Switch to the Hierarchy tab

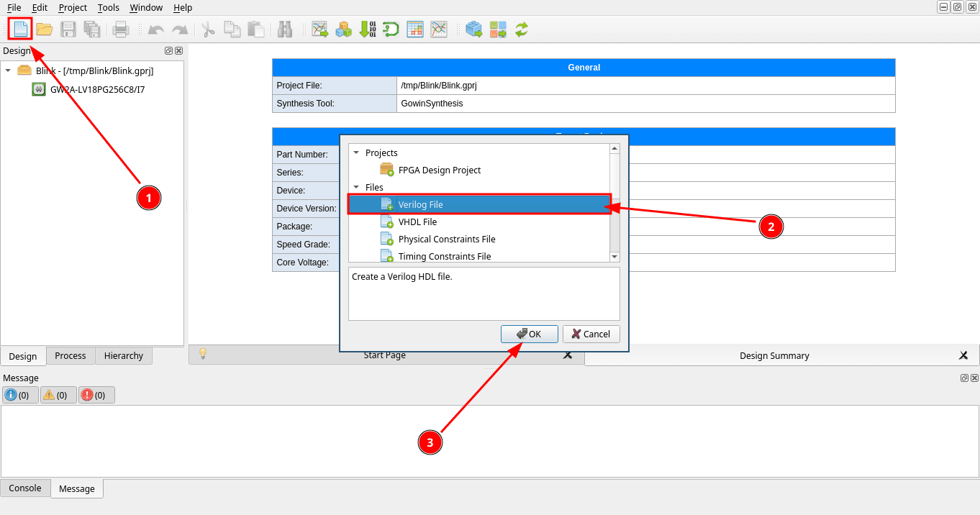pos(123,355)
